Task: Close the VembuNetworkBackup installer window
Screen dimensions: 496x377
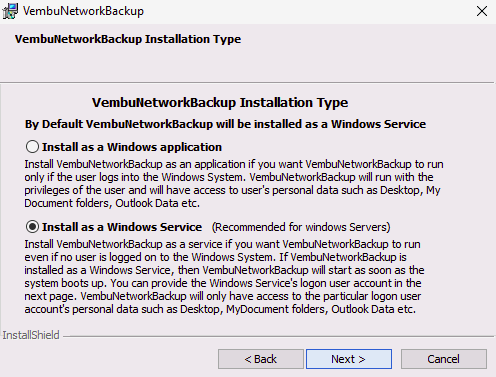Action: [x=482, y=11]
